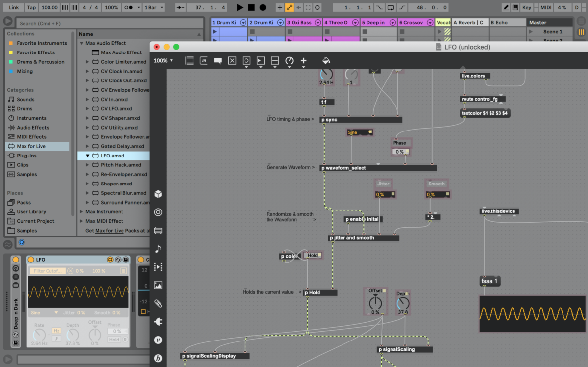Disable the LFO device activator
588x367 pixels.
[x=31, y=259]
